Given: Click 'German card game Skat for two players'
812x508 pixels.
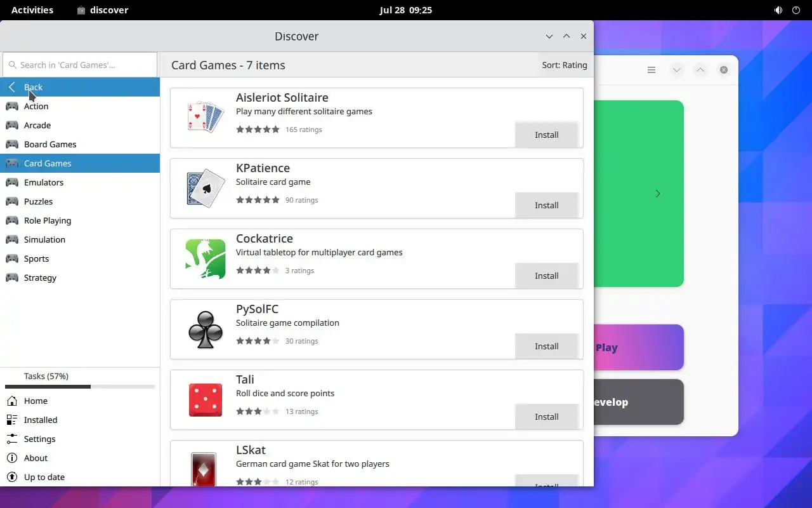Looking at the screenshot, I should [313, 464].
